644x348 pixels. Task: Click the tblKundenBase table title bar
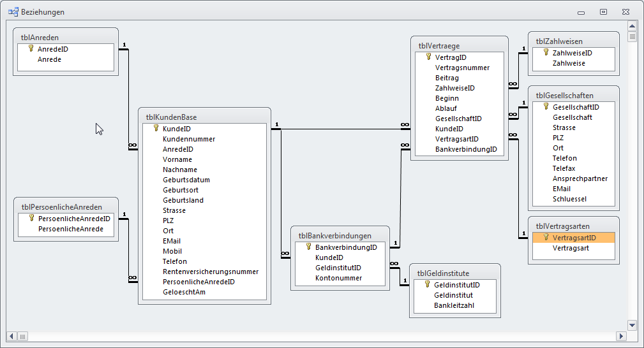(202, 117)
